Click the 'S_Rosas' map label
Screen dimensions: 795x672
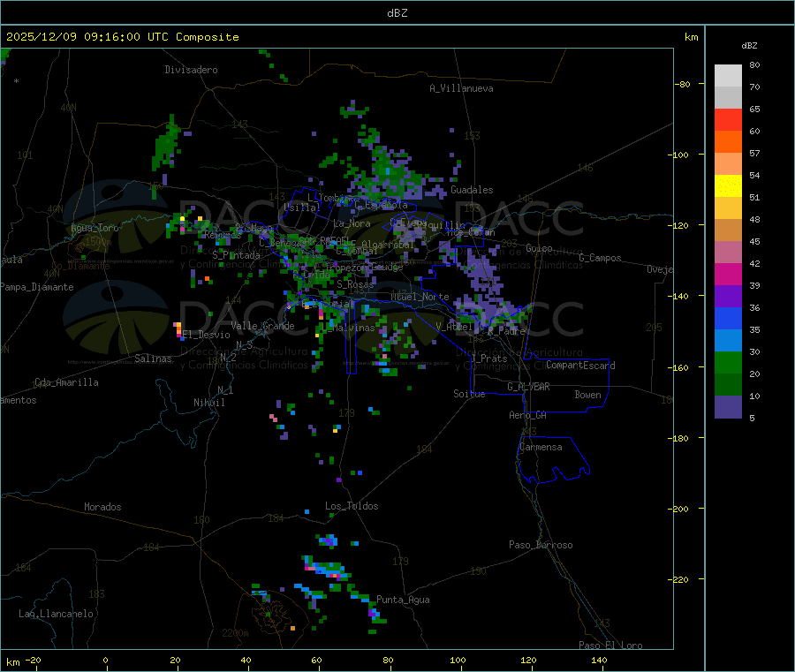pyautogui.click(x=355, y=285)
